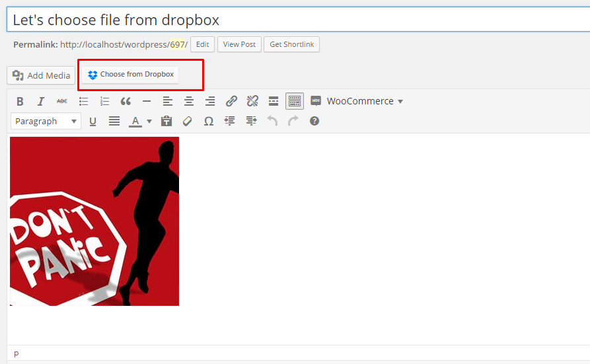
Task: Click the Choose from Dropbox button
Action: click(x=131, y=75)
